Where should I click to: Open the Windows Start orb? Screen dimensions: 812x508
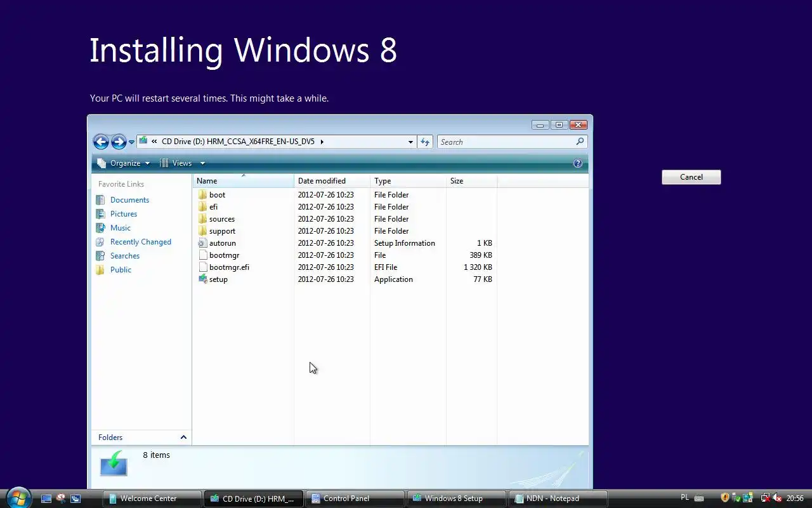point(18,498)
